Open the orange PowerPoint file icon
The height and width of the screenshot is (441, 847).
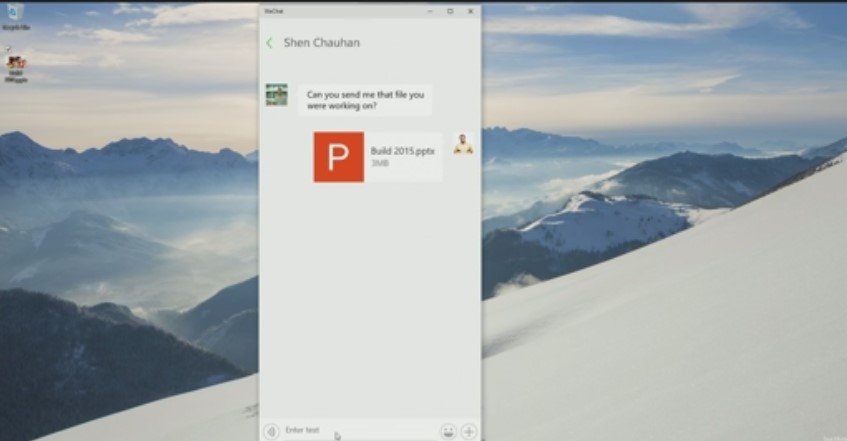[338, 157]
